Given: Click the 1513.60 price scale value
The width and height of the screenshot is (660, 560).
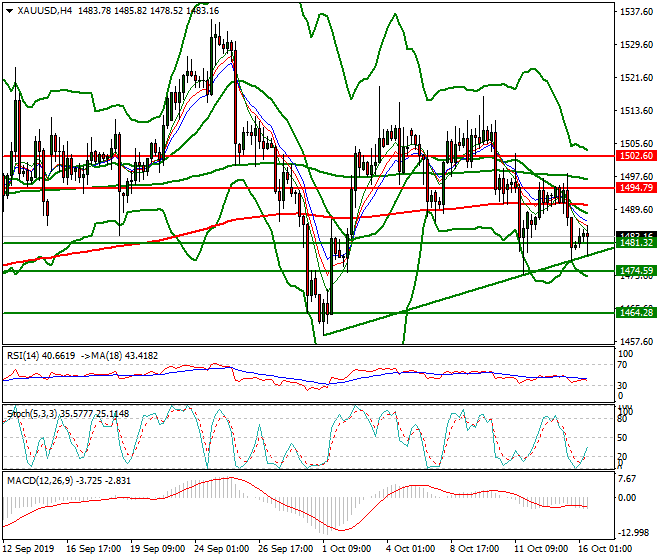Looking at the screenshot, I should click(x=636, y=110).
